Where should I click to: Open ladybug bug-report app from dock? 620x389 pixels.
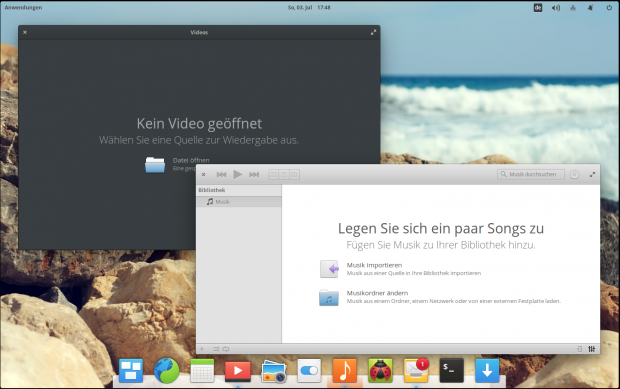click(x=380, y=371)
